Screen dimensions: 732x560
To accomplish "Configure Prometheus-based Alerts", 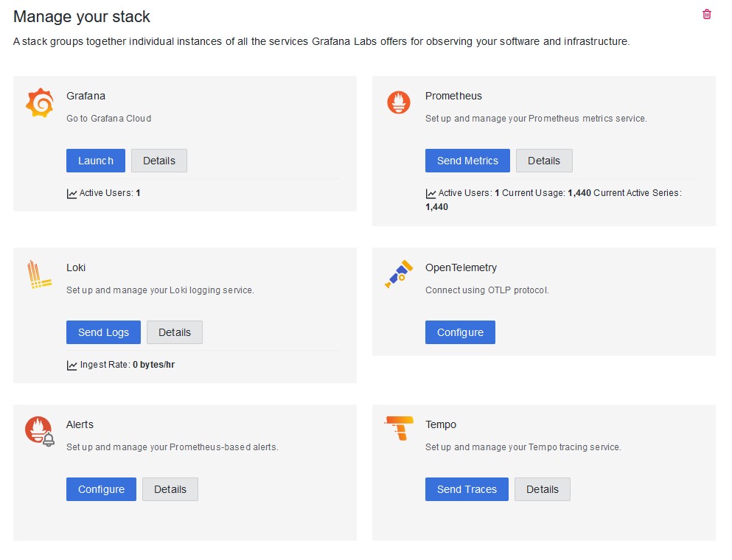I will point(101,489).
